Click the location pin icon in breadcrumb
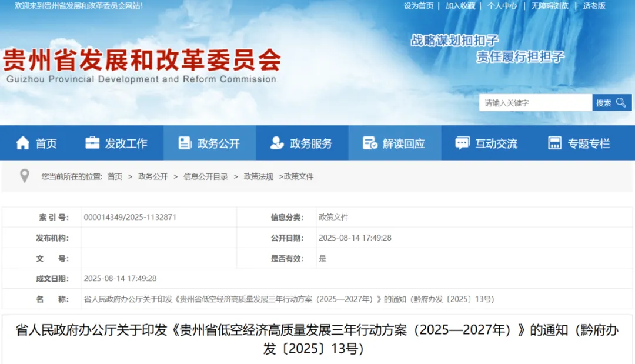This screenshot has width=635, height=364. pyautogui.click(x=25, y=176)
